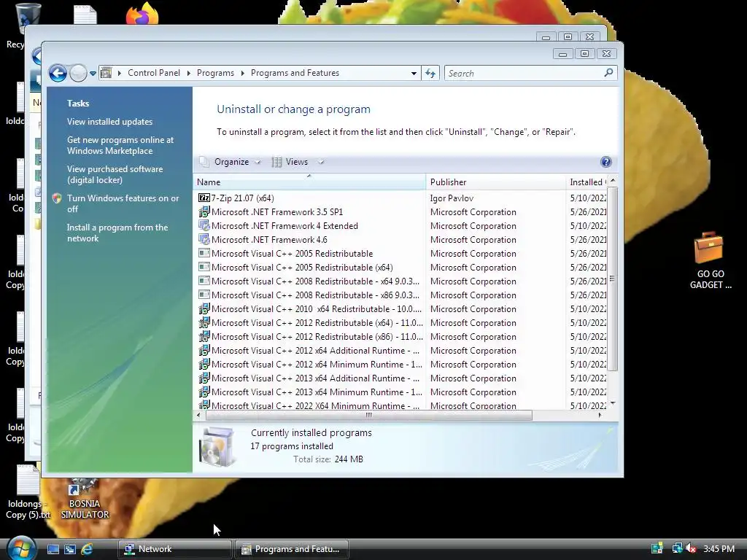Select the 7-Zip 21.07 (x64) icon
This screenshot has height=560, width=747.
pyautogui.click(x=204, y=198)
